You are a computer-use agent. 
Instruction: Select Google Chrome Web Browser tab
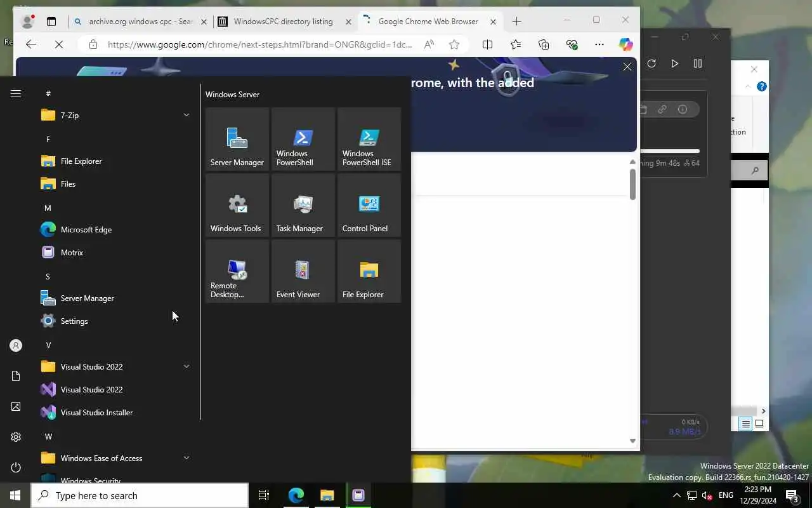pyautogui.click(x=429, y=22)
